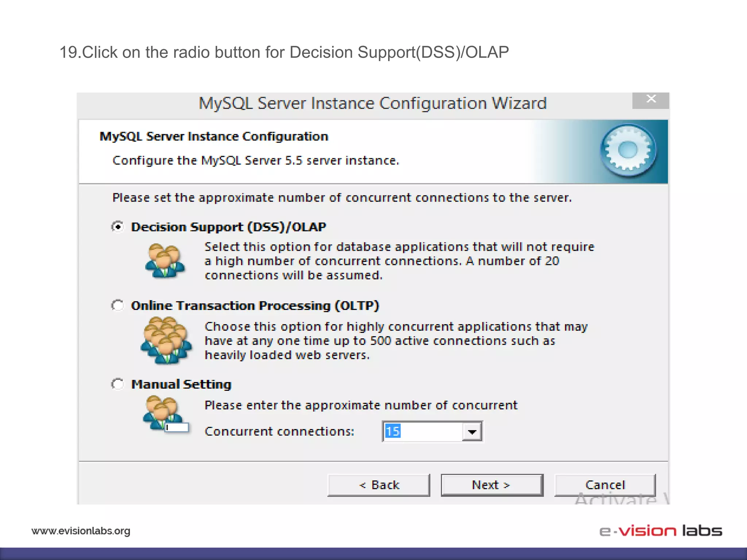Go back with the < Back button
The width and height of the screenshot is (747, 560).
point(379,485)
